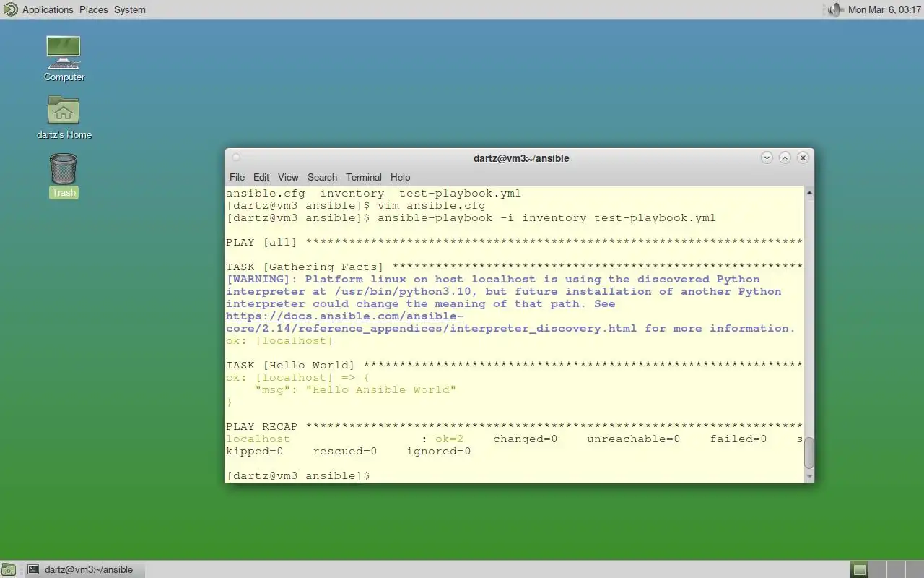Click the '[WARNING]: Platform linux' line
The height and width of the screenshot is (578, 924).
pyautogui.click(x=493, y=279)
